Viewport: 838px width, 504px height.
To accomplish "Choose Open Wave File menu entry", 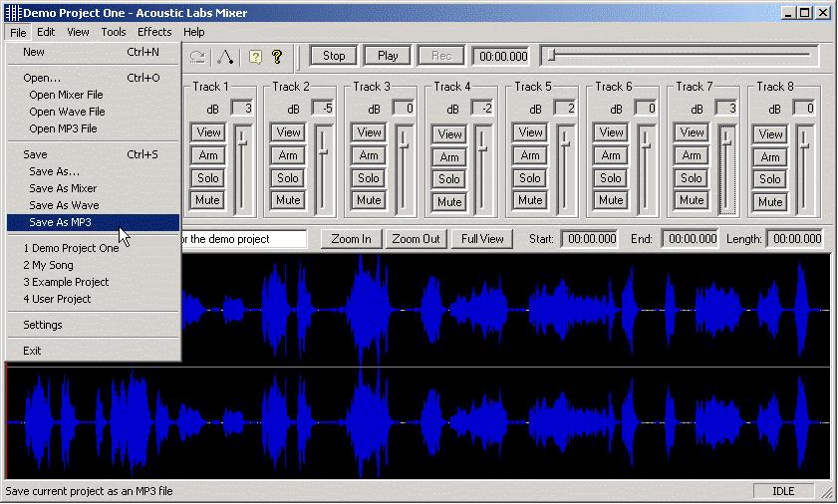I will click(x=93, y=112).
